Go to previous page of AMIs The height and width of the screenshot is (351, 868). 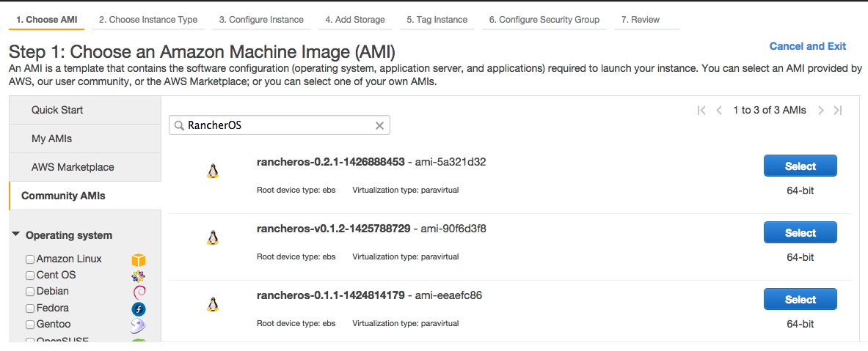click(719, 110)
